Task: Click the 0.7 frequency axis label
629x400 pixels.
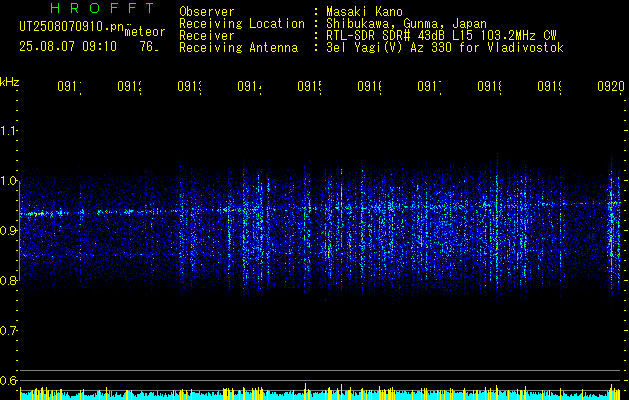Action: pos(8,330)
